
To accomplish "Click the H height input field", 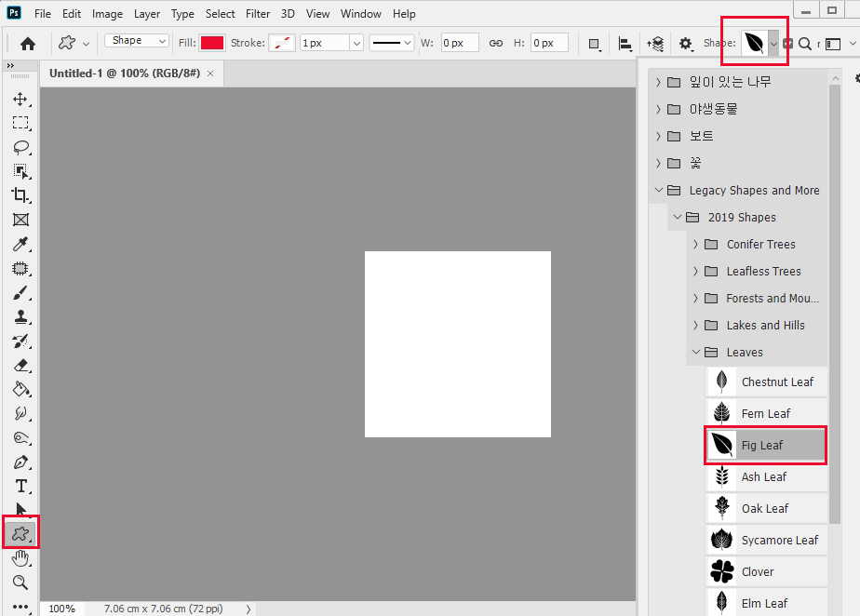I will pyautogui.click(x=549, y=43).
